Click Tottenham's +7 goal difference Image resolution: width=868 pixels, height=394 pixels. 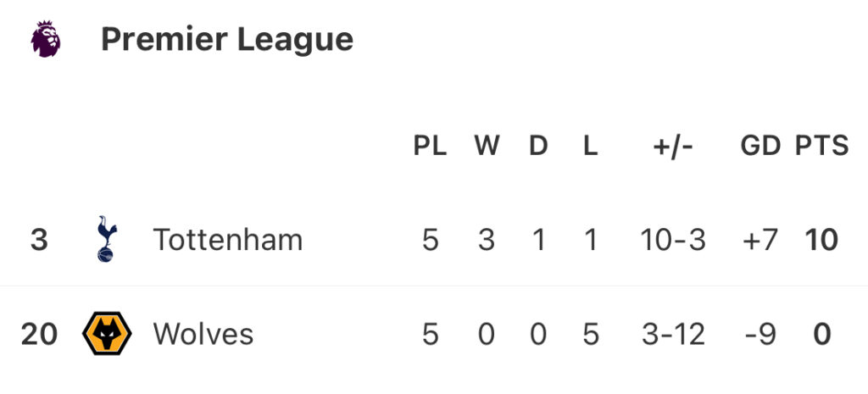[x=760, y=240]
